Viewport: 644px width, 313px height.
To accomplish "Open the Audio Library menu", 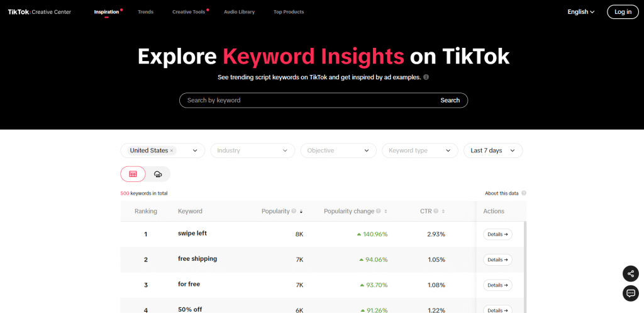I will (239, 12).
